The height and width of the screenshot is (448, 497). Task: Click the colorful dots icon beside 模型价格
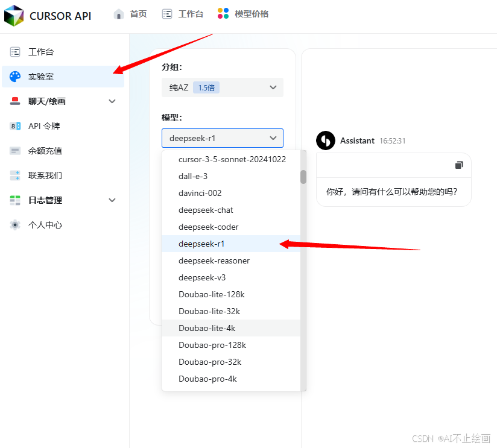pyautogui.click(x=223, y=14)
